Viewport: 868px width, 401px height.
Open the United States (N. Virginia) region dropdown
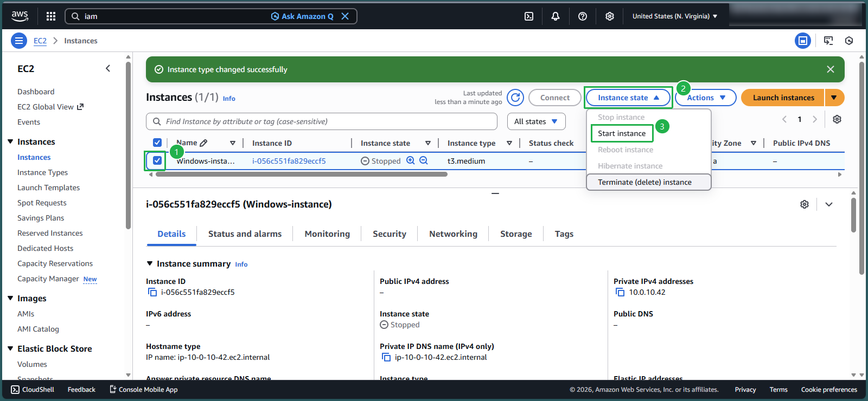[x=675, y=16]
